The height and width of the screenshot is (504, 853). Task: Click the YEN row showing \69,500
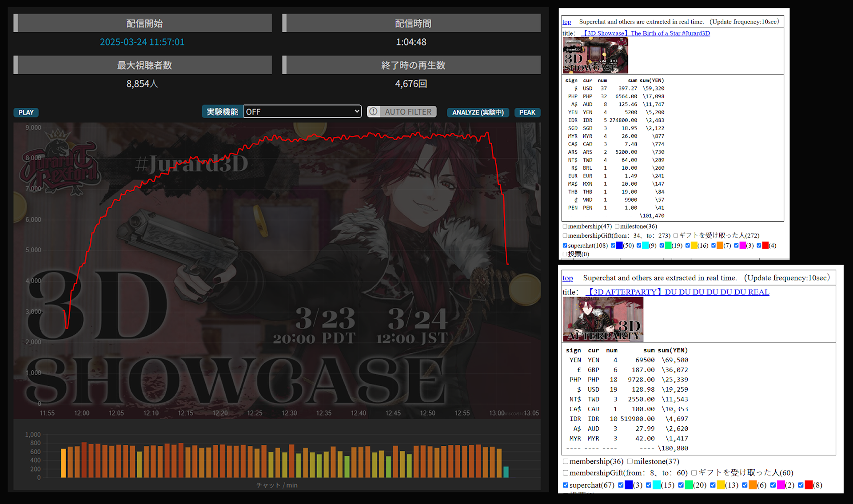point(627,360)
